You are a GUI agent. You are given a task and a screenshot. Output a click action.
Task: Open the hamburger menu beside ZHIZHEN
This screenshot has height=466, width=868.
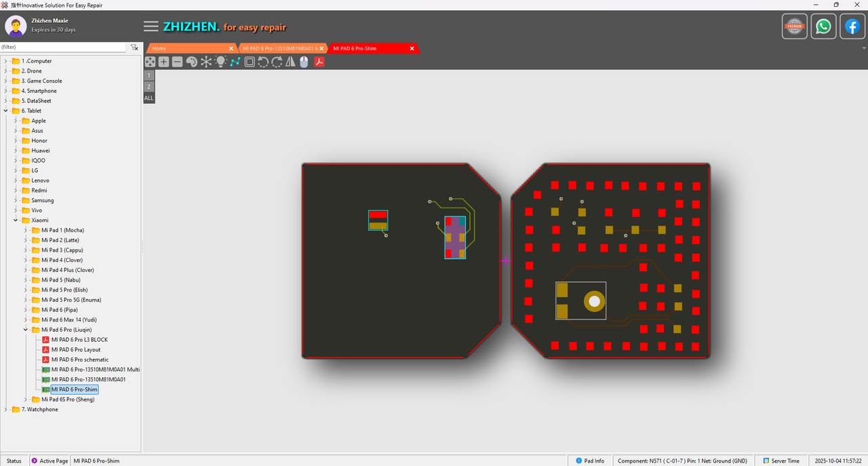click(151, 26)
